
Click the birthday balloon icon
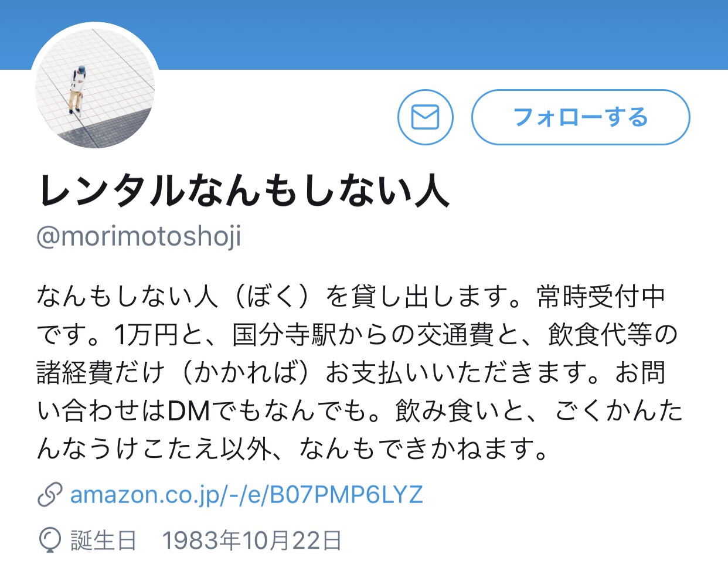[50, 540]
